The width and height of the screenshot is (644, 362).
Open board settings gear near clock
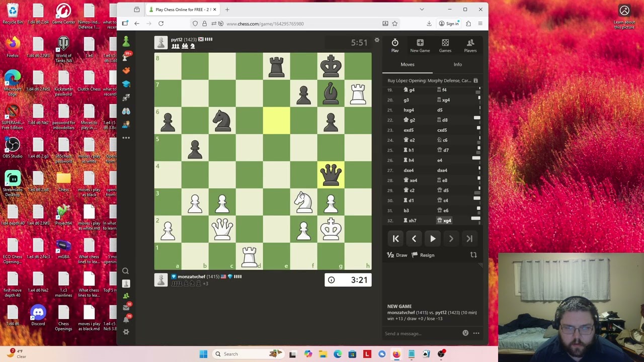[x=376, y=40]
